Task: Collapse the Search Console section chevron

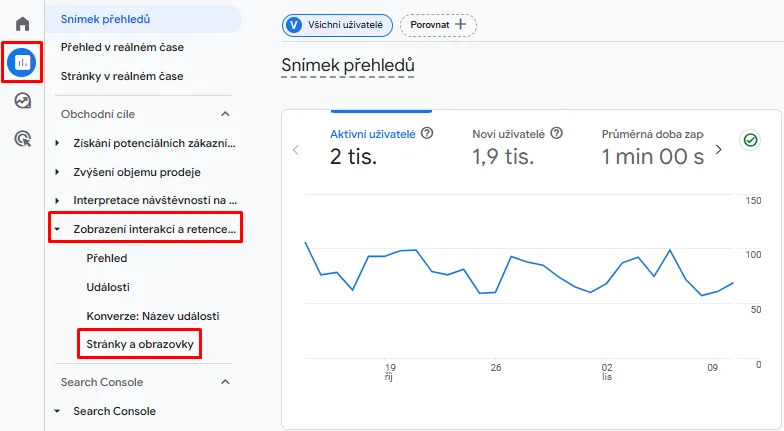Action: pos(226,382)
